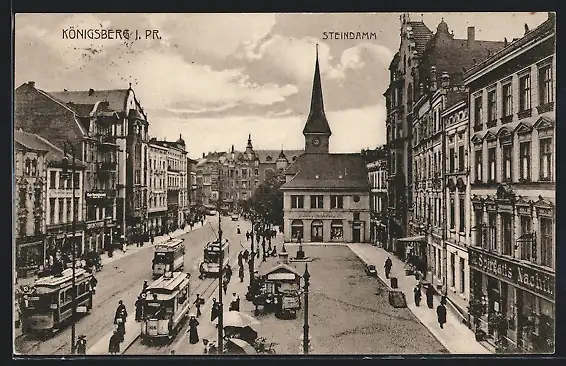
Task: Click the upper-center tram heading away
Action: tap(215, 257)
